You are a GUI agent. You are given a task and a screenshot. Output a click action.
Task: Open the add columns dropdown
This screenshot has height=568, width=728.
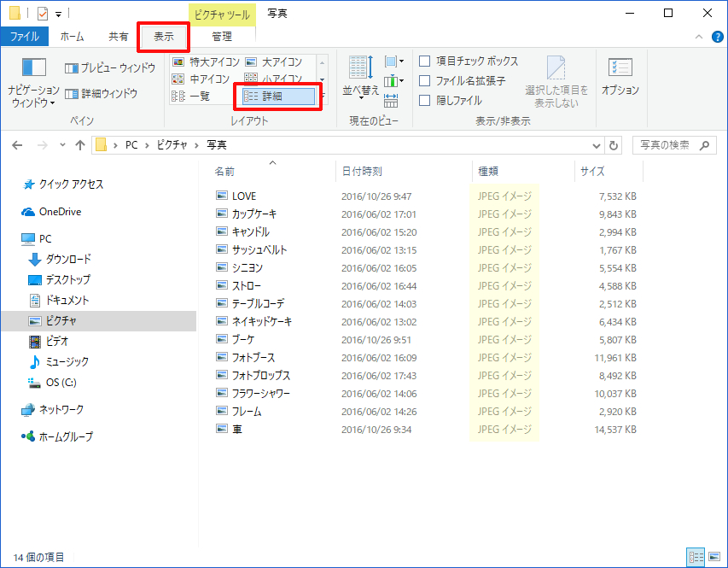tap(394, 81)
